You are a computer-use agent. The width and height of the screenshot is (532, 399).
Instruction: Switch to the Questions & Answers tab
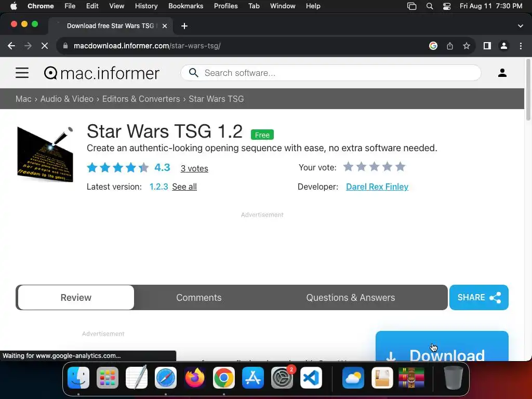click(351, 298)
